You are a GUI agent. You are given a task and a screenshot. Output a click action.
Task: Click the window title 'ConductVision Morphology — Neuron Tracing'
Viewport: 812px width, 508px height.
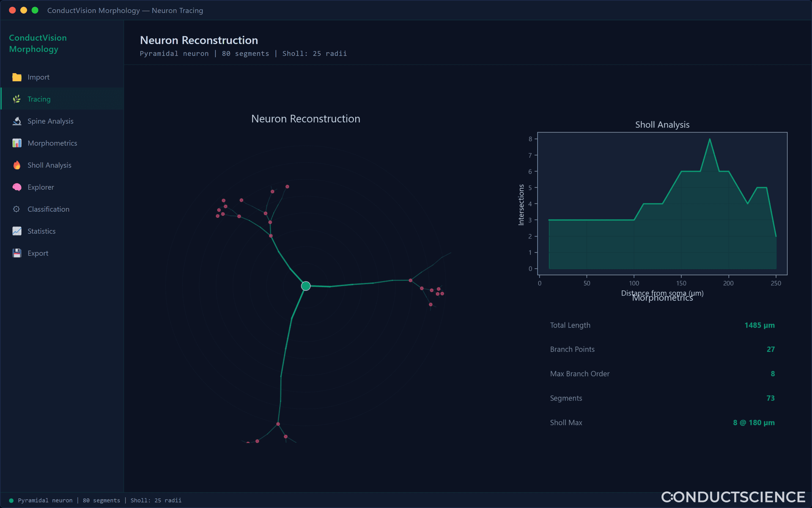pos(125,10)
